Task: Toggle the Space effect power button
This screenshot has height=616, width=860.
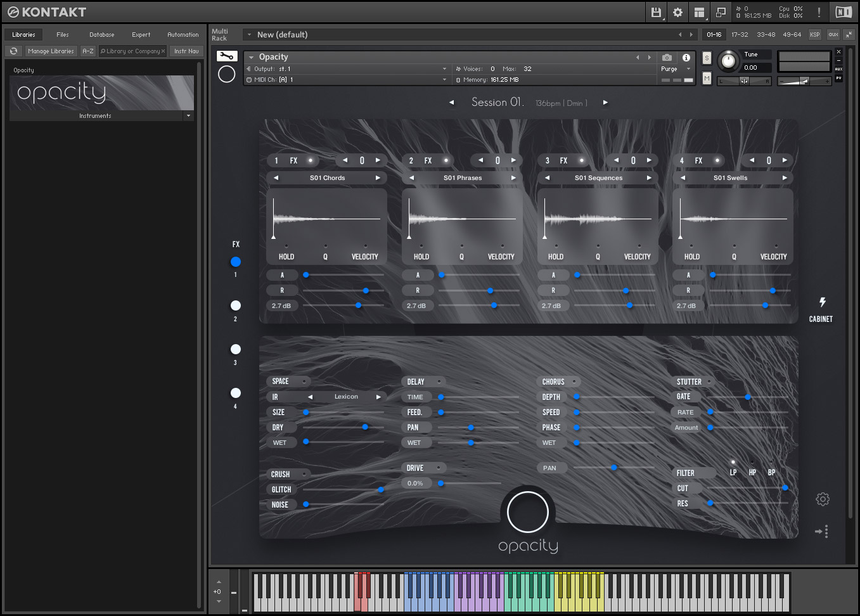Action: pyautogui.click(x=305, y=382)
